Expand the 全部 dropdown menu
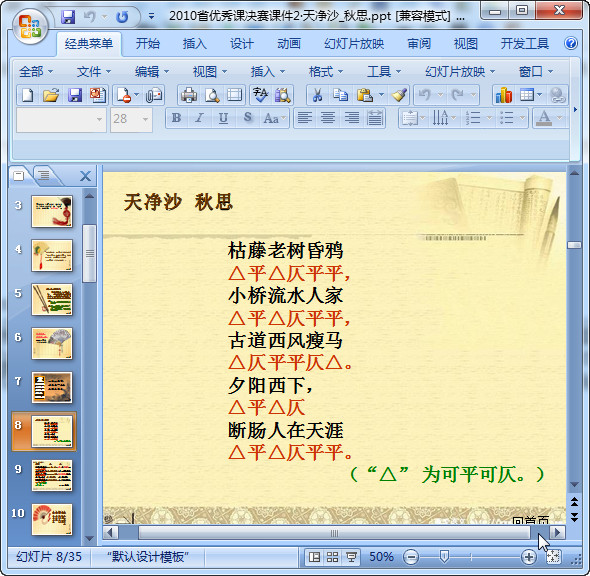 point(36,71)
